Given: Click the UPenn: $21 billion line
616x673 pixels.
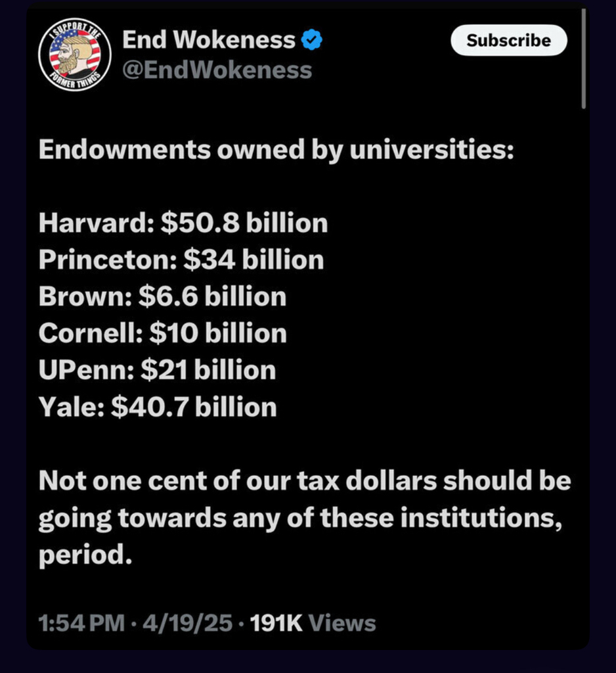Looking at the screenshot, I should [x=157, y=371].
